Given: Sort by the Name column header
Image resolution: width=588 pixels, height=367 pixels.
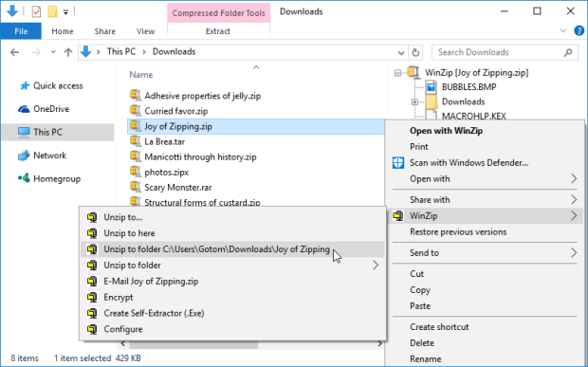Looking at the screenshot, I should click(141, 75).
